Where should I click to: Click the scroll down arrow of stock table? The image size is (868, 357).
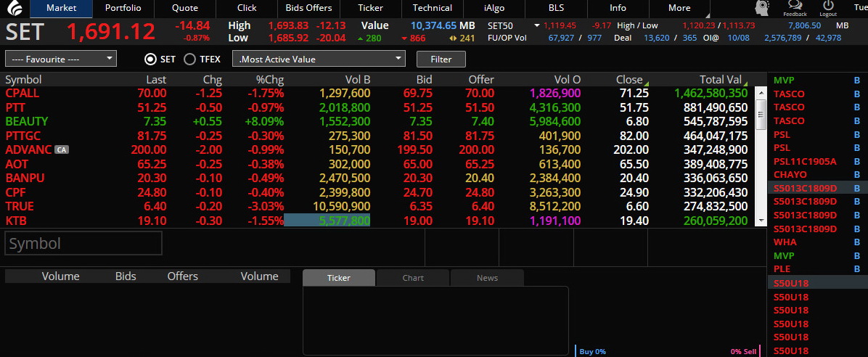761,220
